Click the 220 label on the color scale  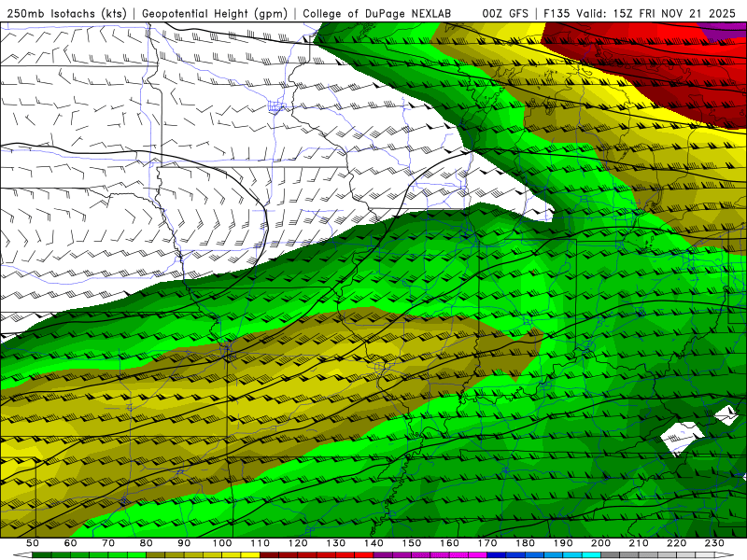click(676, 543)
